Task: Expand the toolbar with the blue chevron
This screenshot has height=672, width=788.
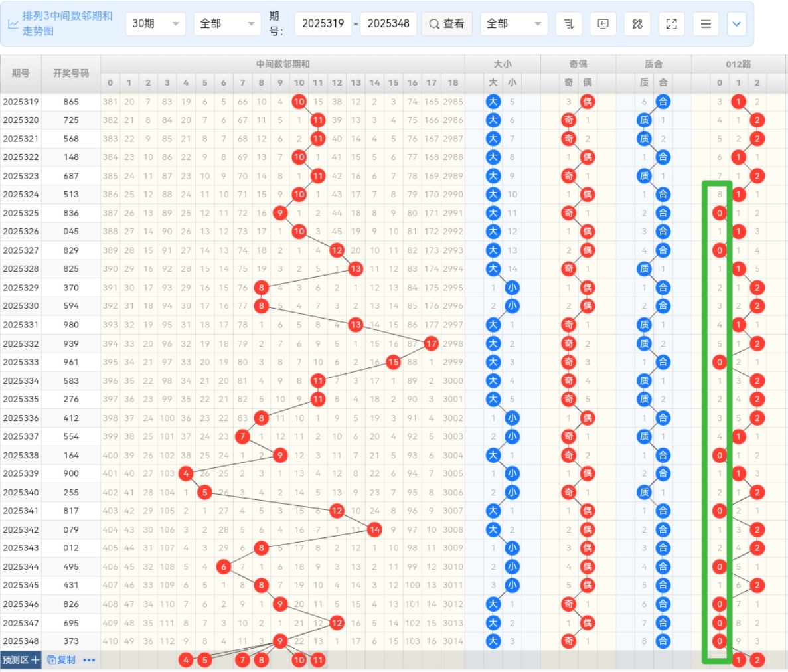Action: (x=736, y=24)
